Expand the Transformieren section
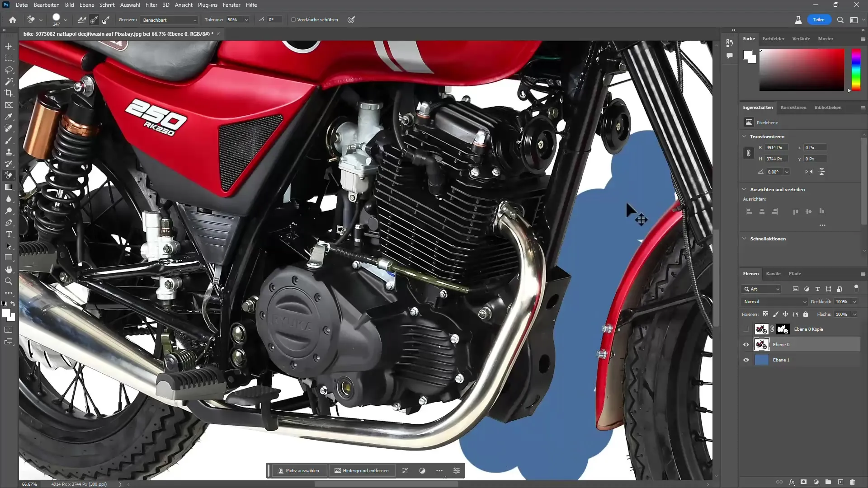 click(746, 136)
